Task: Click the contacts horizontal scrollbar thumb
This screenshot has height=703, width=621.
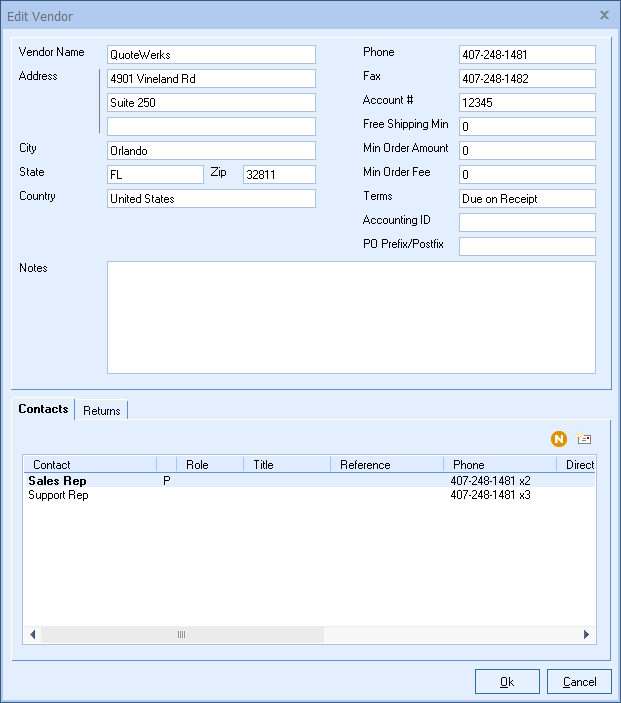Action: (x=182, y=634)
